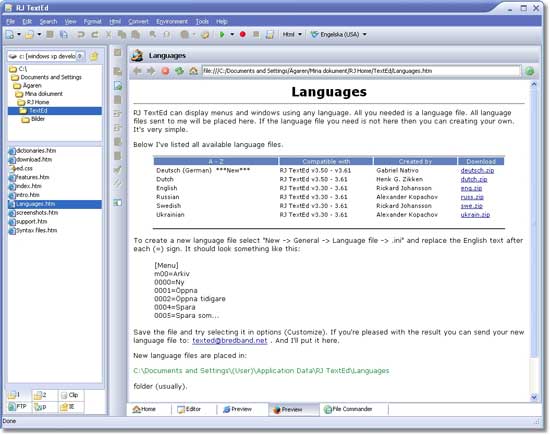This screenshot has width=550, height=435.
Task: Select Syntax files.htm in file list
Action: [x=36, y=230]
